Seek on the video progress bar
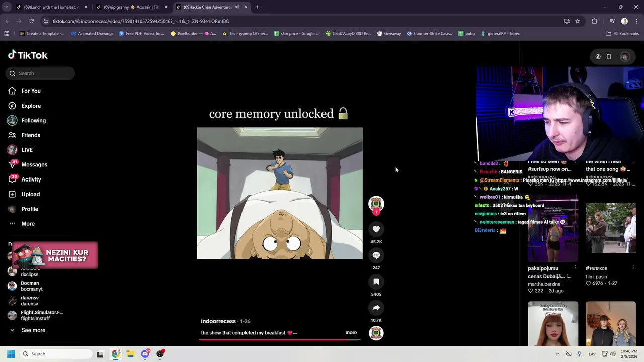The height and width of the screenshot is (362, 644). click(280, 339)
